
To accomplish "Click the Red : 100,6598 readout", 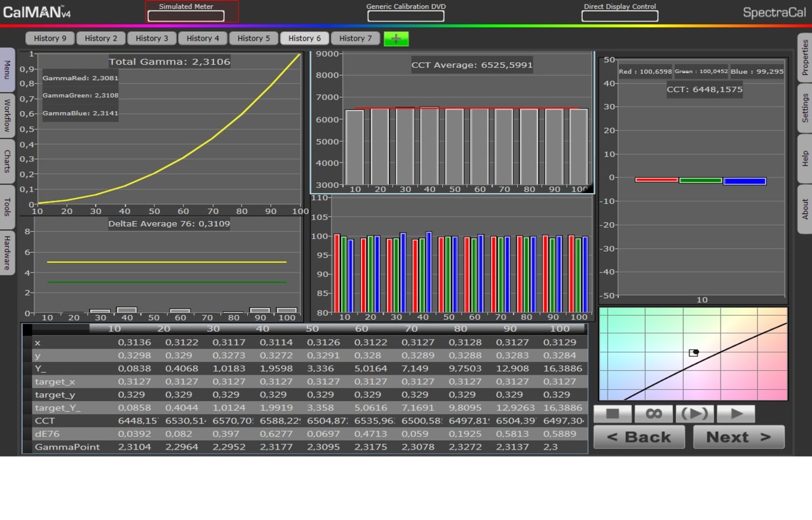I will pos(645,72).
